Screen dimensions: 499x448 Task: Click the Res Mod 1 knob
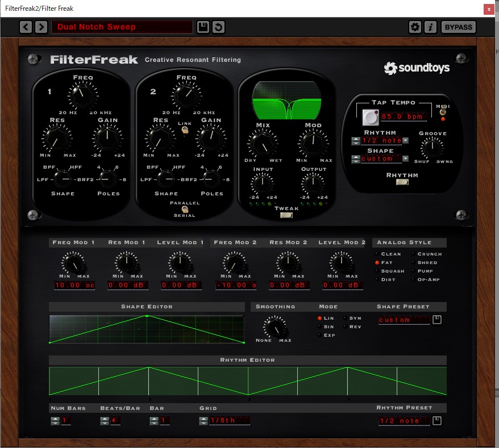pos(127,263)
